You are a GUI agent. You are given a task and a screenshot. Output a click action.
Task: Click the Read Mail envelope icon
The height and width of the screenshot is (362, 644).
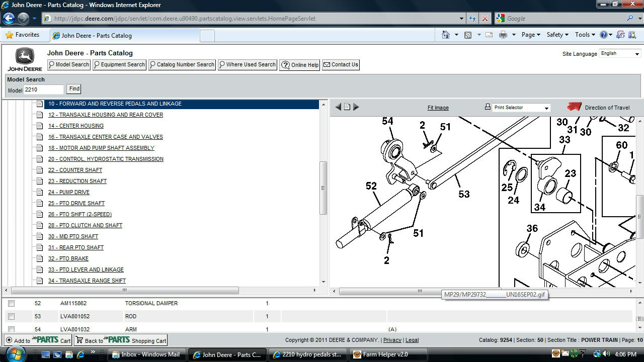489,35
